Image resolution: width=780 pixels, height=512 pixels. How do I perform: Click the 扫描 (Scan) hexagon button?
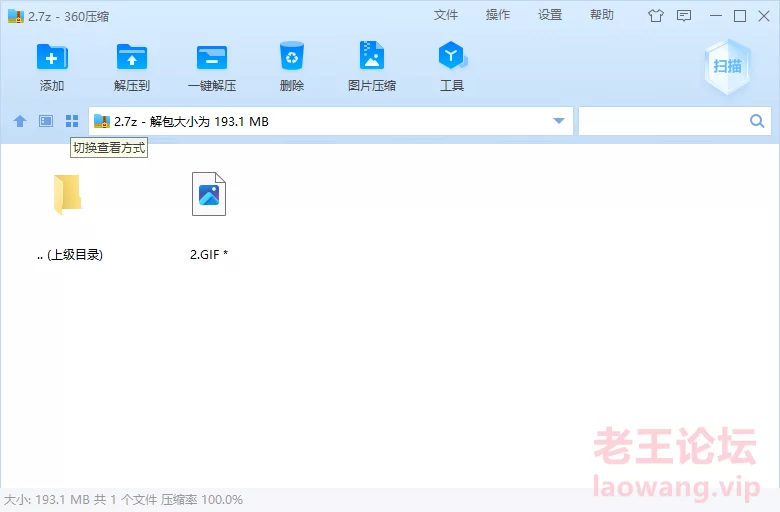[727, 66]
